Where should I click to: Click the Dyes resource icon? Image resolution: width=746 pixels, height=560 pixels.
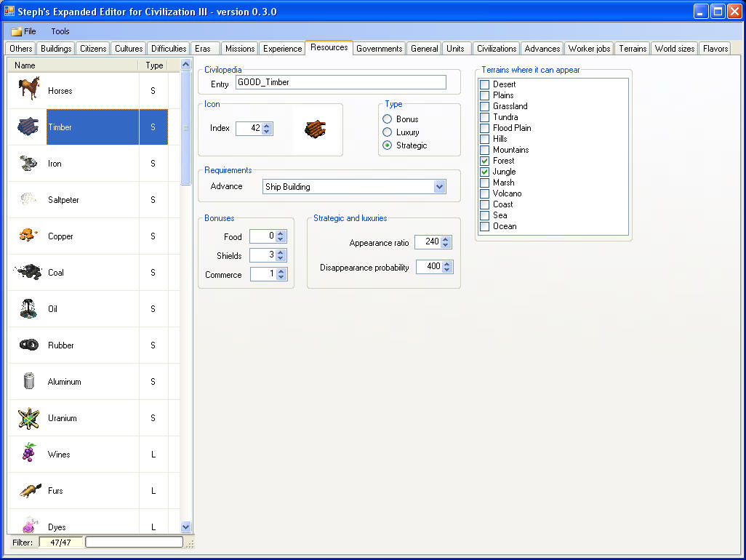30,524
